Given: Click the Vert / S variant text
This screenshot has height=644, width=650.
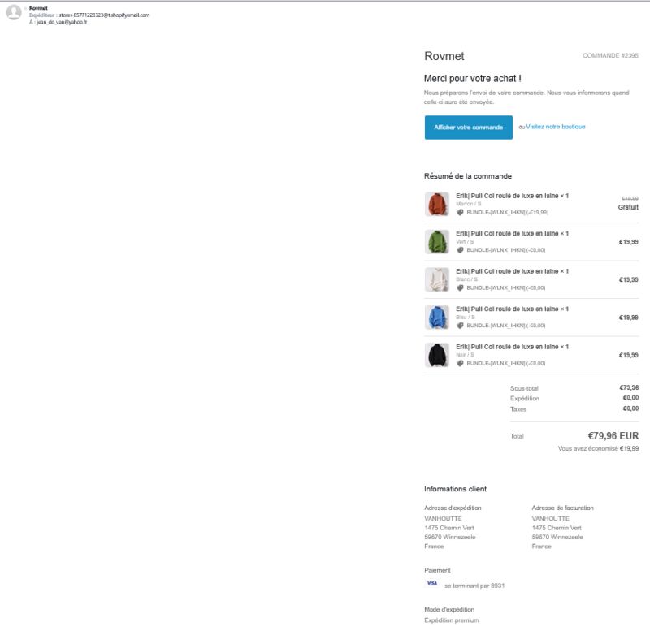Looking at the screenshot, I should pos(465,242).
